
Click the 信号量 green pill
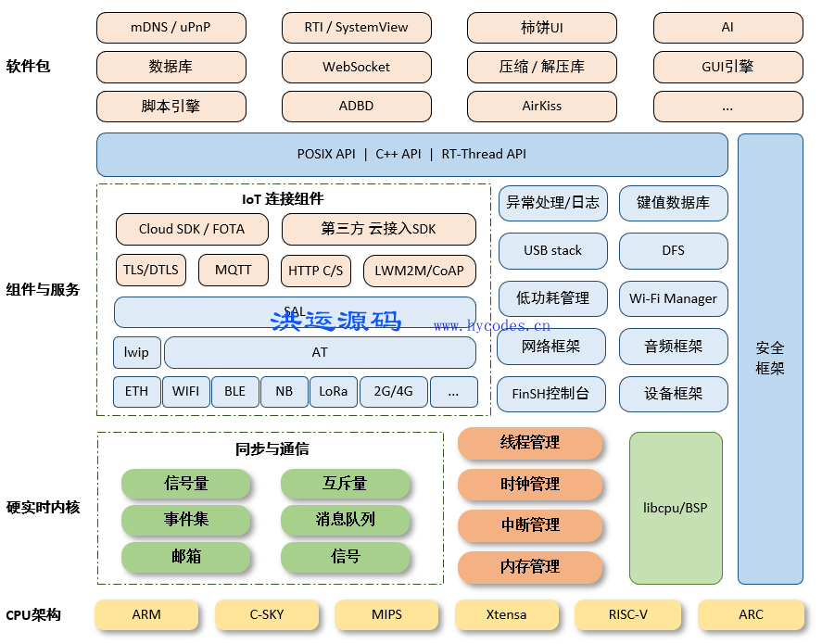[x=185, y=483]
